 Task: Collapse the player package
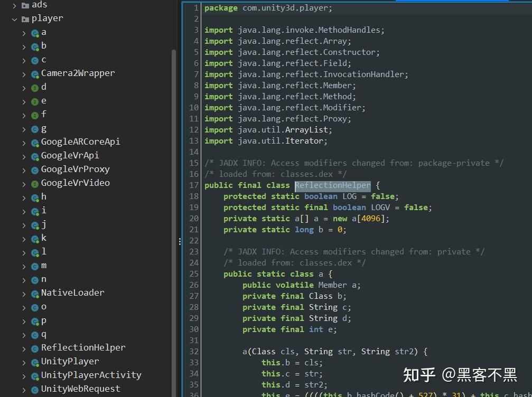click(x=14, y=18)
